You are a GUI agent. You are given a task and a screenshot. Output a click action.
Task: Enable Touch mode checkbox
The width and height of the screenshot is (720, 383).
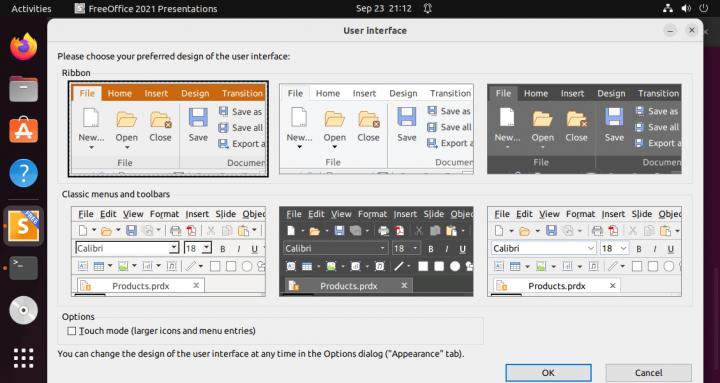coord(72,331)
